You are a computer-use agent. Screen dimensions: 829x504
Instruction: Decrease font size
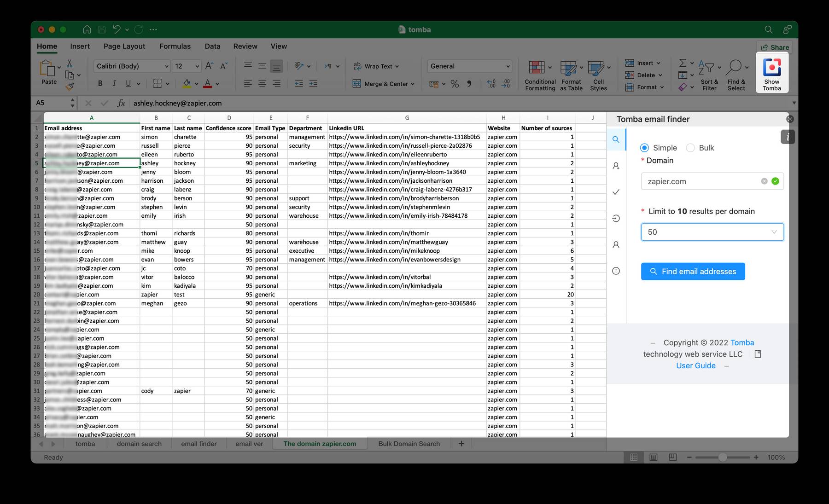(224, 66)
